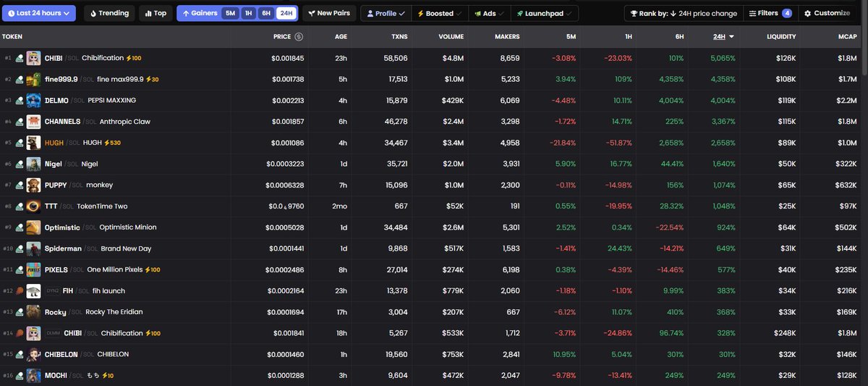Sort by the LIQUIDITY column header
Image resolution: width=868 pixels, height=386 pixels.
[x=781, y=36]
